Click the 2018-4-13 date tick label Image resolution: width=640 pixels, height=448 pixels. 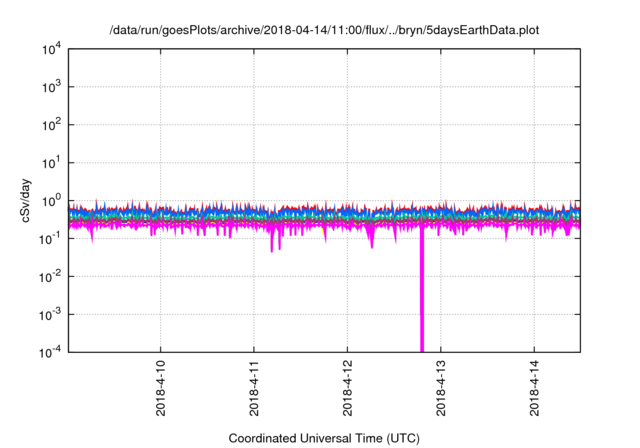coord(441,388)
